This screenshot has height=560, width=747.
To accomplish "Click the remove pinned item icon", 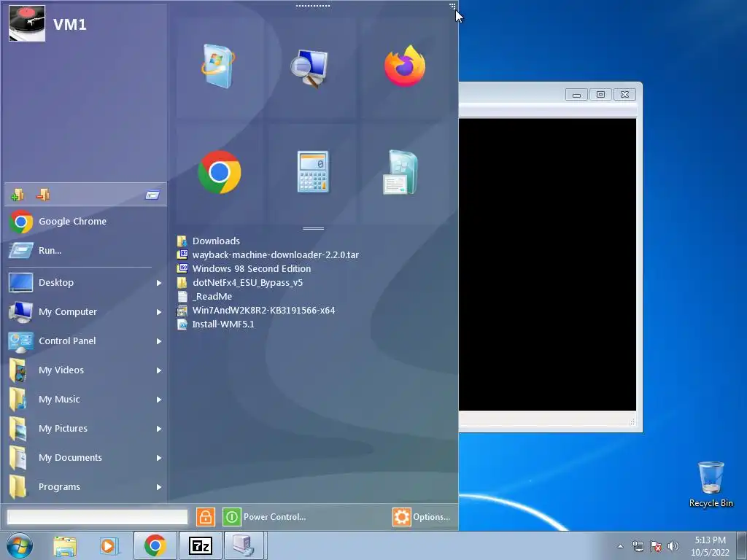I will pos(43,194).
